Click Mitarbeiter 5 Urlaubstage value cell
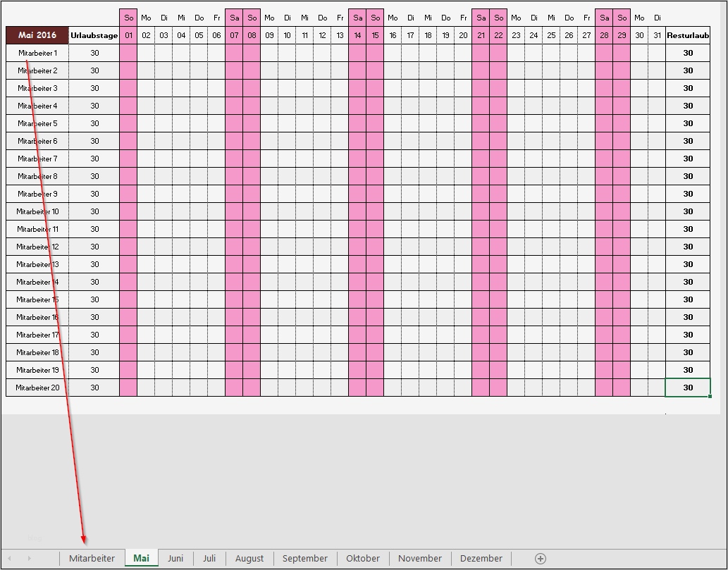 [x=94, y=123]
